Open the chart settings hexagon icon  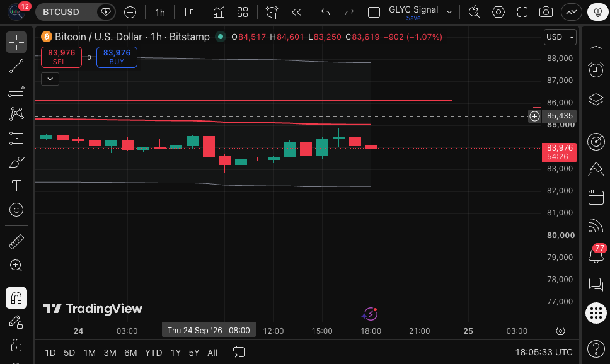tap(498, 12)
